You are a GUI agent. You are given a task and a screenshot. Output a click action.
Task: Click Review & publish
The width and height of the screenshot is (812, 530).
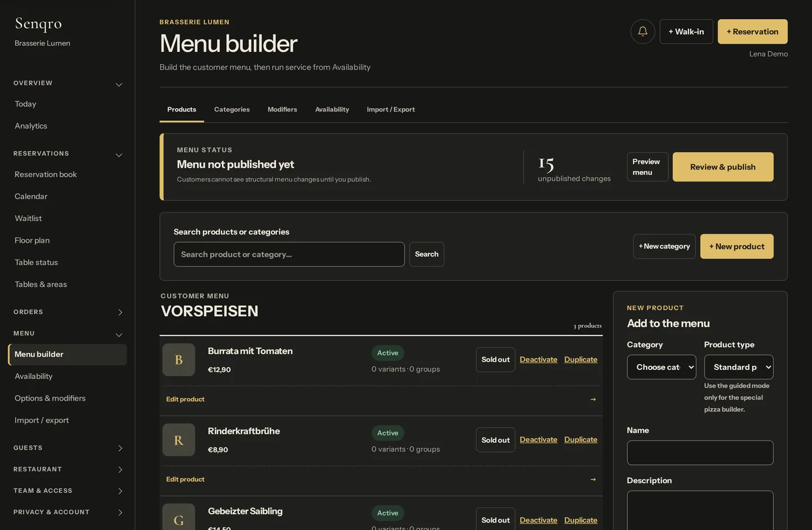(723, 167)
